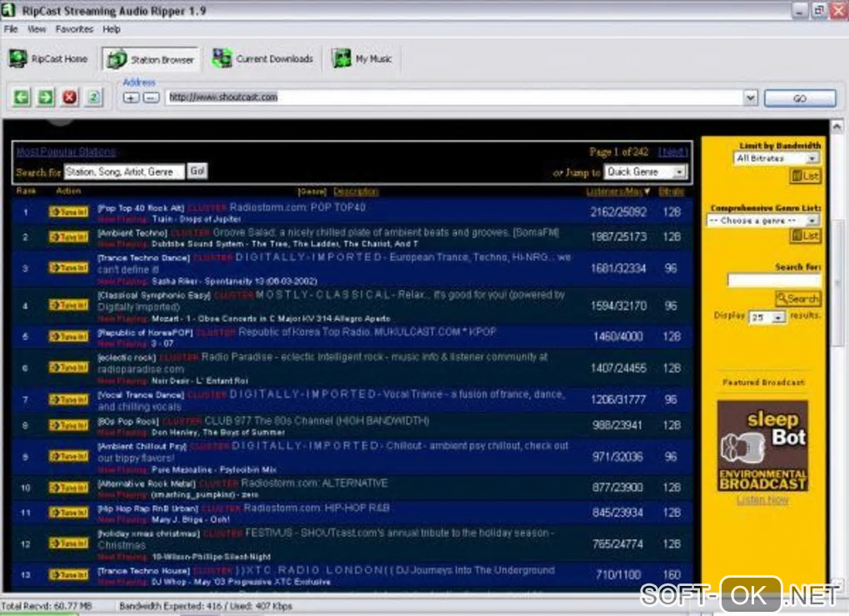
Task: Click Total Recvd 60.77 MB status text
Action: coord(47,606)
